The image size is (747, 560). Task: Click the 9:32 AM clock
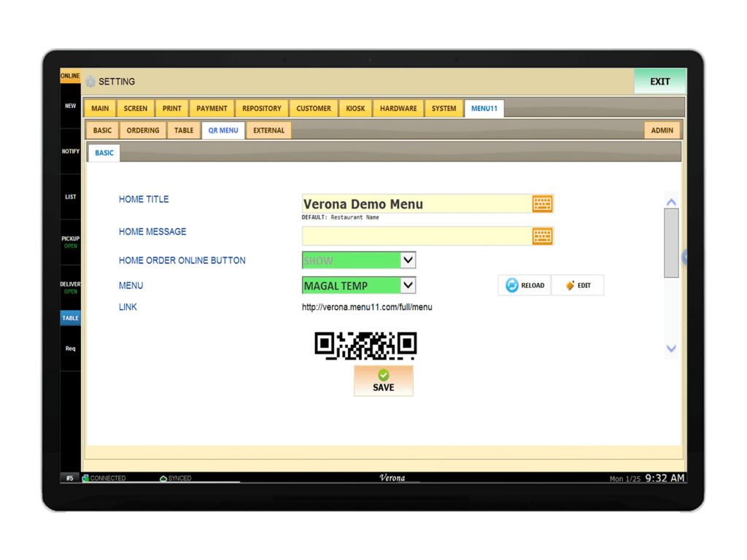point(665,478)
